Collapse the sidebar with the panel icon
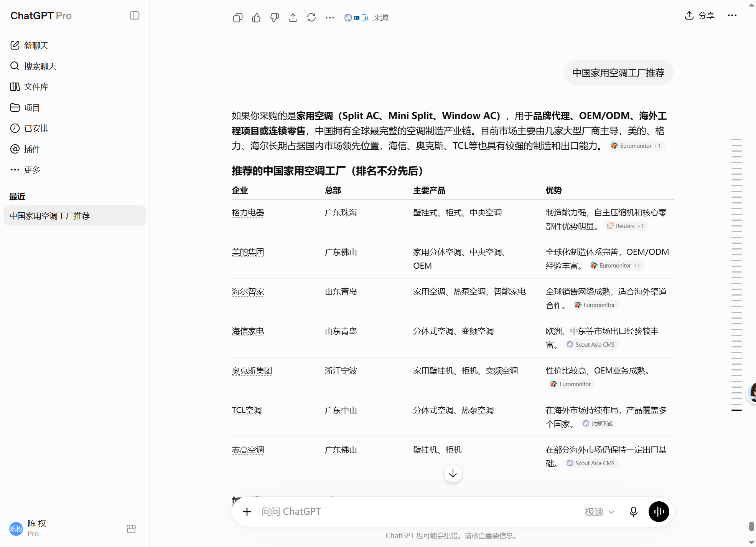This screenshot has height=547, width=756. pyautogui.click(x=134, y=15)
